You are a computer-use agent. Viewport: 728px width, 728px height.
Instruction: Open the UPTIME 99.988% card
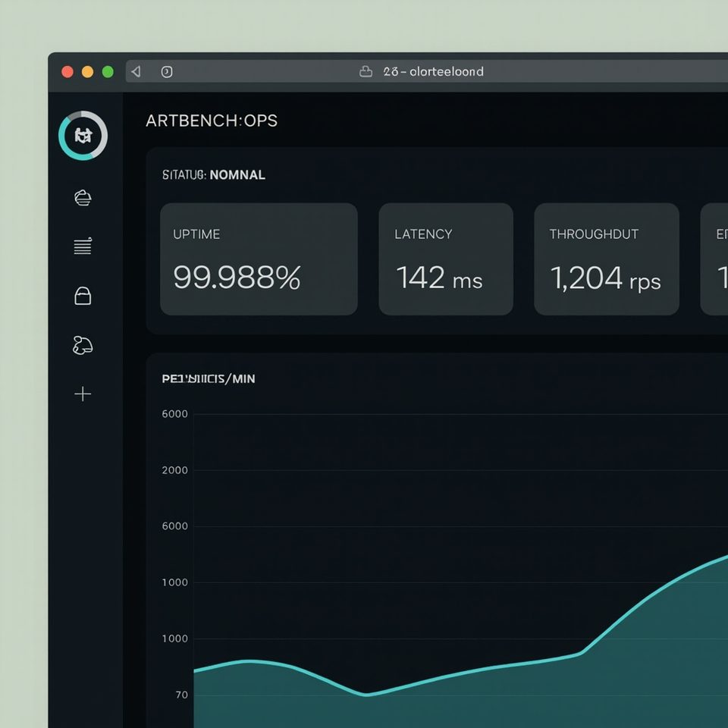[x=259, y=259]
